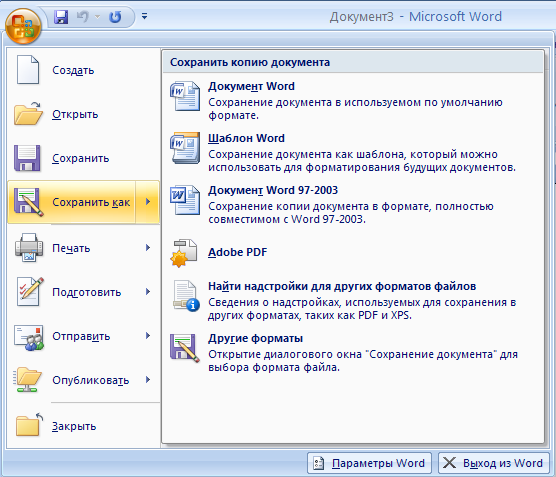
Task: Click the Adobe PDF save icon
Action: coord(184,253)
